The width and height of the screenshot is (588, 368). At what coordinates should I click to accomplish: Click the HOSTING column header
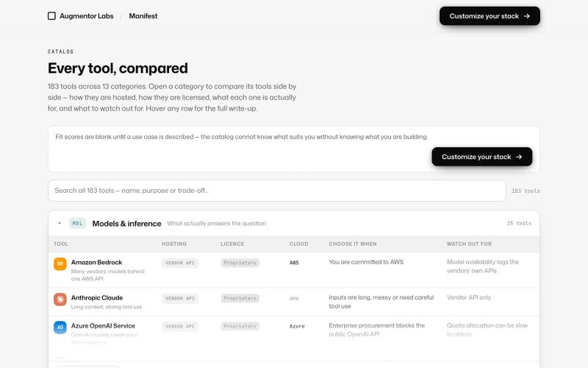tap(174, 244)
